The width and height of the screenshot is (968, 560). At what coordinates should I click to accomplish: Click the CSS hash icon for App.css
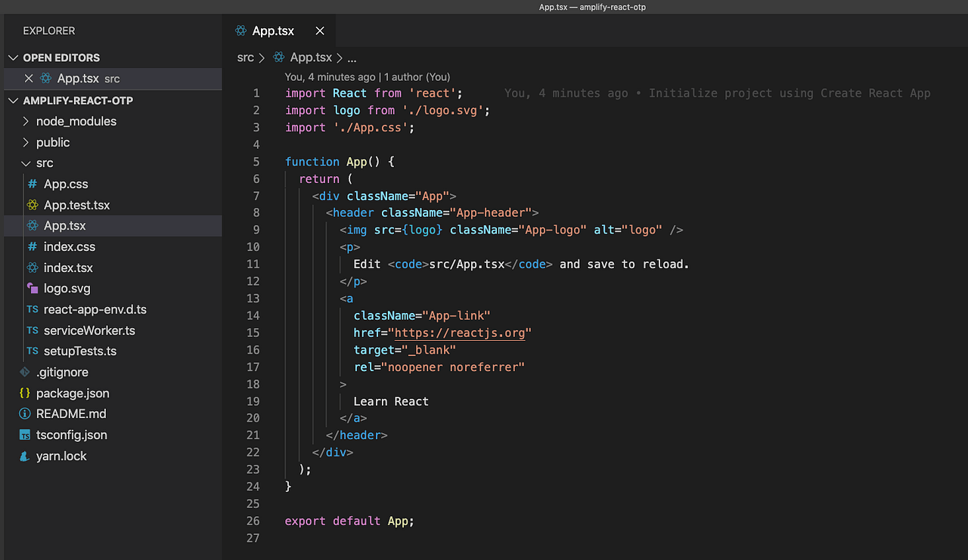(32, 184)
